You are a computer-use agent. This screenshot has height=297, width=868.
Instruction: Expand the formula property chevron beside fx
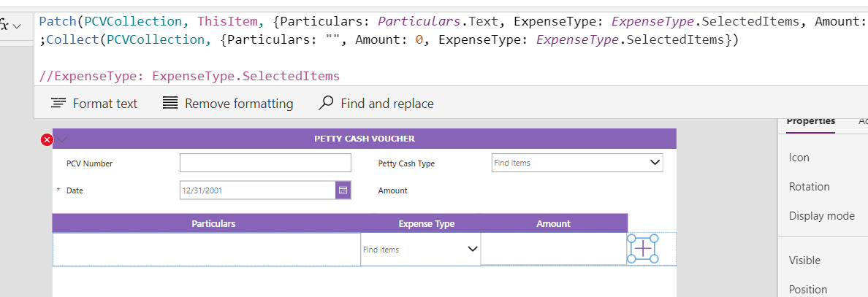[18, 26]
